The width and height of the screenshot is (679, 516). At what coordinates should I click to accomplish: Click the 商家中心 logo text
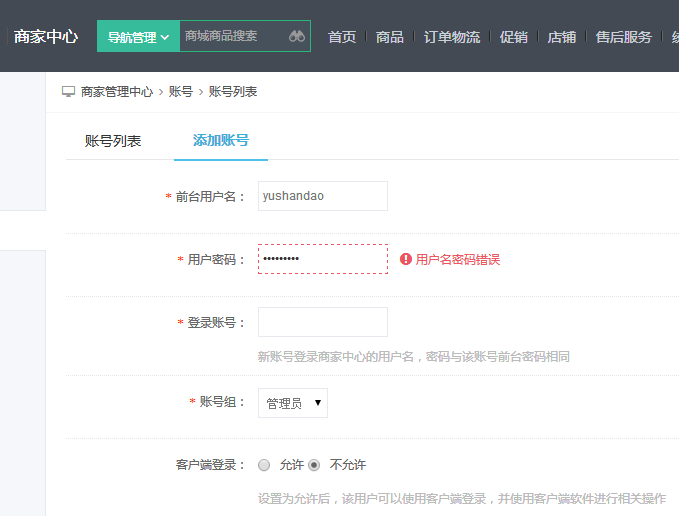pyautogui.click(x=46, y=36)
